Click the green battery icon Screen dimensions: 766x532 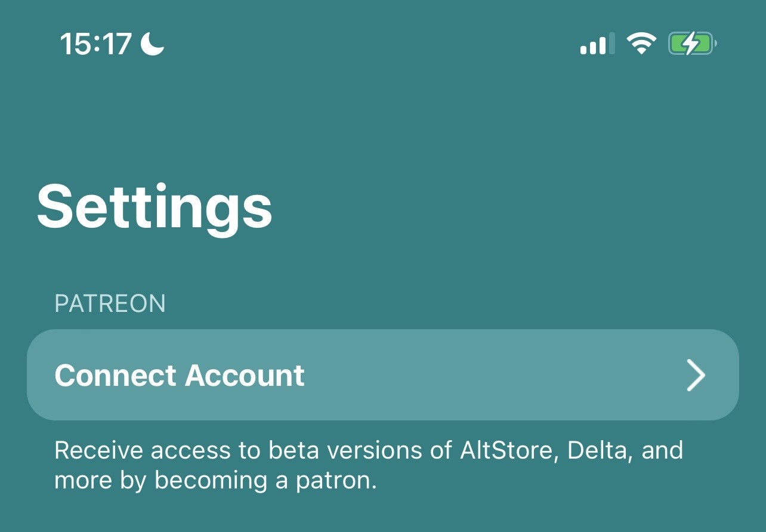click(692, 44)
